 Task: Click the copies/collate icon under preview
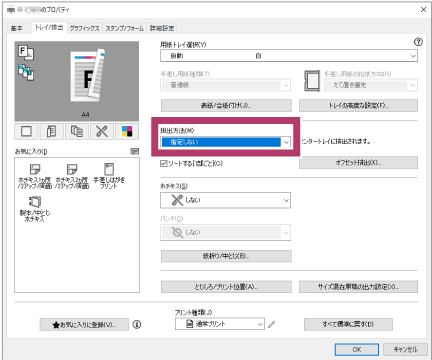click(x=77, y=131)
